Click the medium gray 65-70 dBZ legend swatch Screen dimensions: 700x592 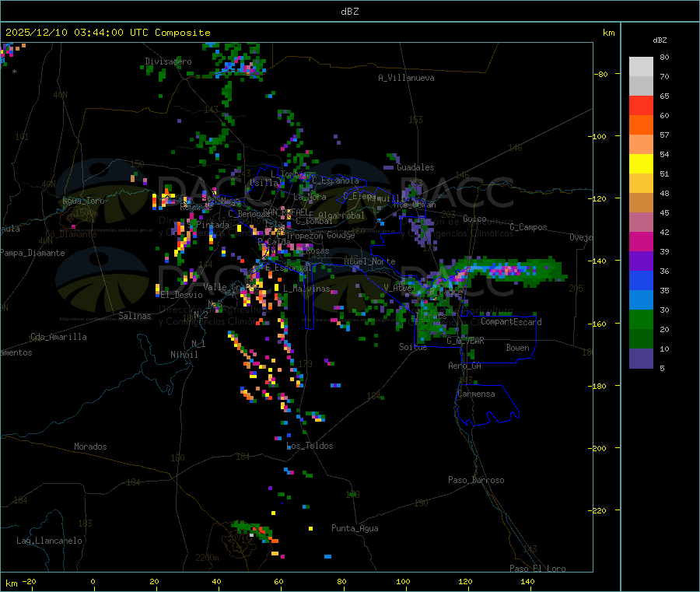(x=641, y=86)
